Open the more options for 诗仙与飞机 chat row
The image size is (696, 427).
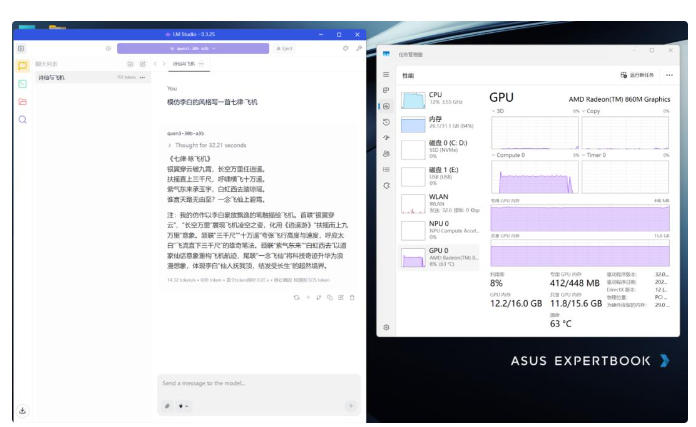click(142, 77)
